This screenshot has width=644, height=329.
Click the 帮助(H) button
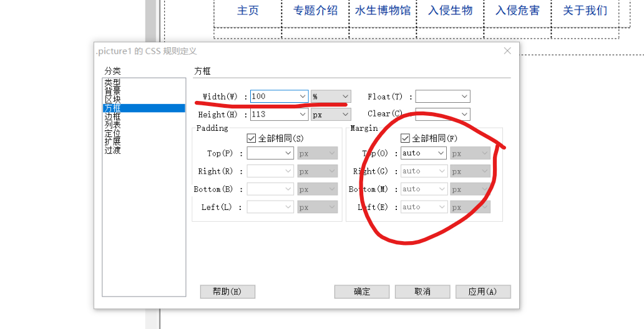coord(228,292)
